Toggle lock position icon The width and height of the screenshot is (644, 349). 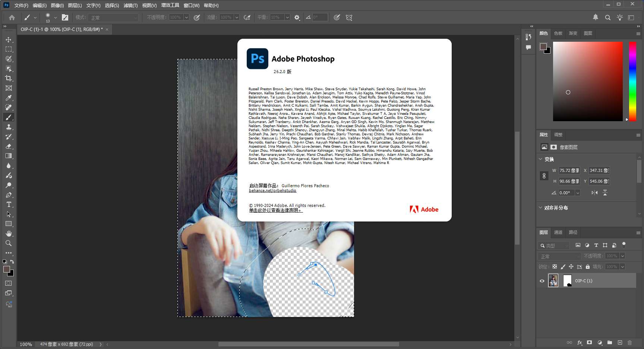click(571, 267)
